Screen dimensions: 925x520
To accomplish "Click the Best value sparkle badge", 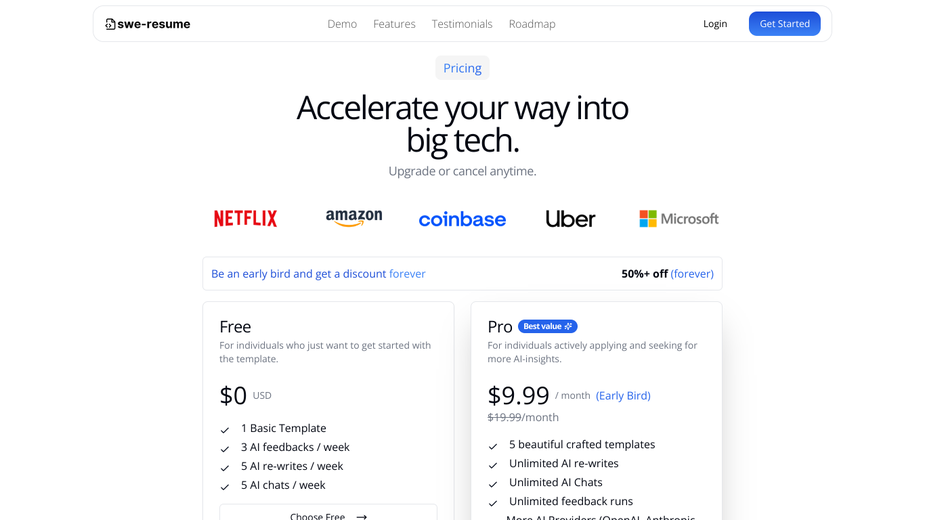I will (547, 326).
